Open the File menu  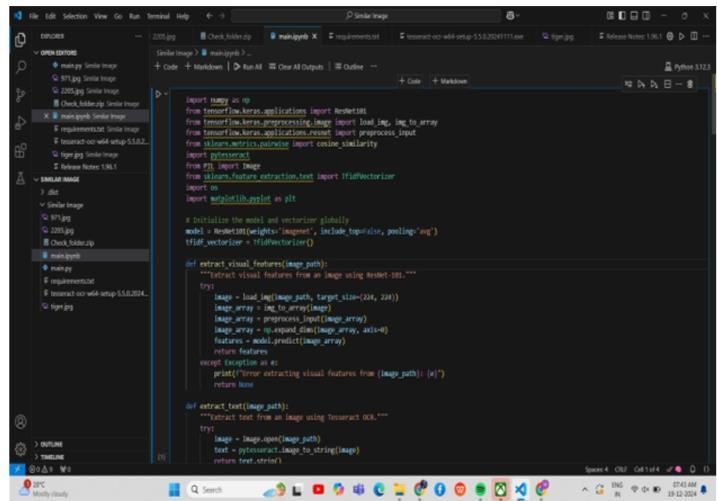click(33, 16)
